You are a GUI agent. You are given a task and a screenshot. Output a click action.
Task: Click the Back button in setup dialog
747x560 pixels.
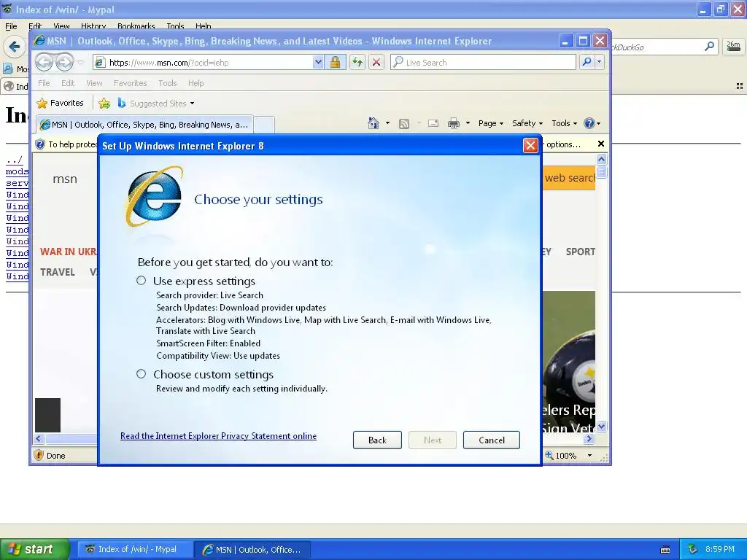coord(377,440)
